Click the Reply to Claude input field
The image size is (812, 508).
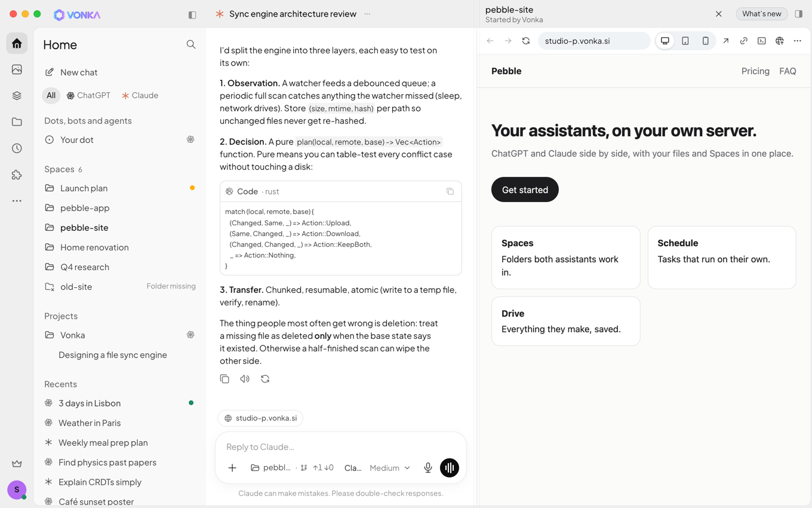[340, 446]
